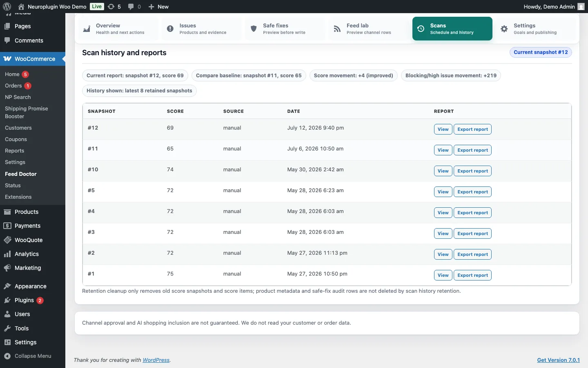The width and height of the screenshot is (588, 368).
Task: Click Get Version 7.0.1 link
Action: coord(558,360)
